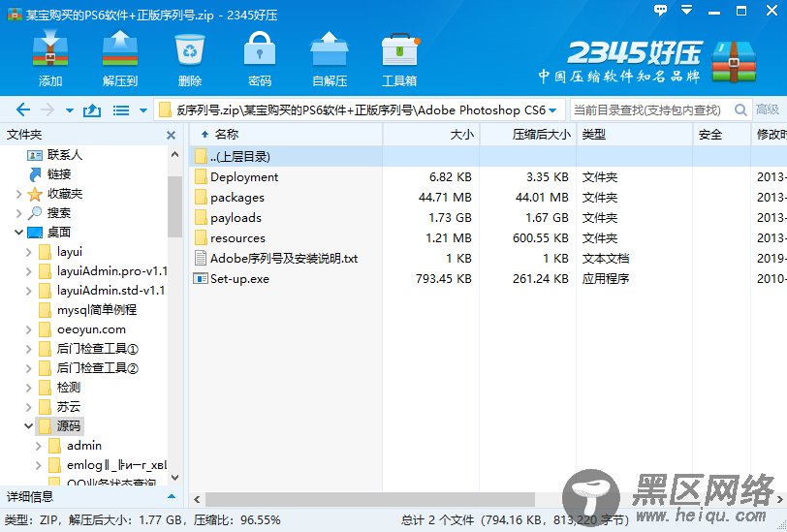
Task: Click horizontal scrollbar left arrow
Action: click(197, 499)
